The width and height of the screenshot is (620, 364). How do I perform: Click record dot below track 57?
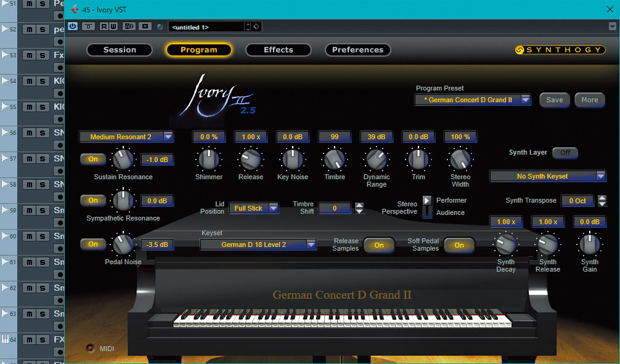click(59, 171)
